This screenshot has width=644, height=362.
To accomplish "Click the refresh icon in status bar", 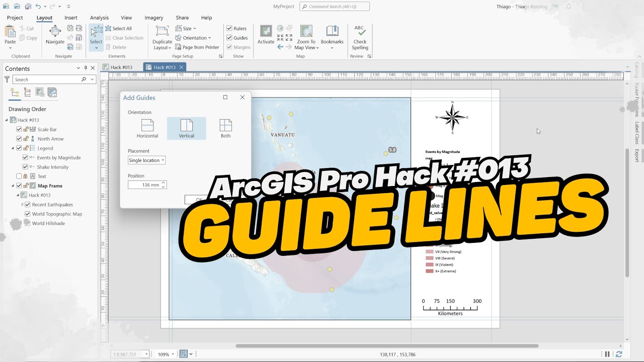I will (619, 354).
